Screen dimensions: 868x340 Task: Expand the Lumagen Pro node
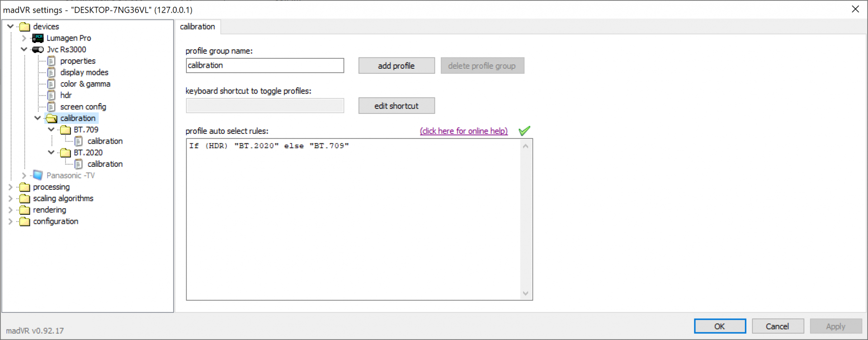point(24,38)
